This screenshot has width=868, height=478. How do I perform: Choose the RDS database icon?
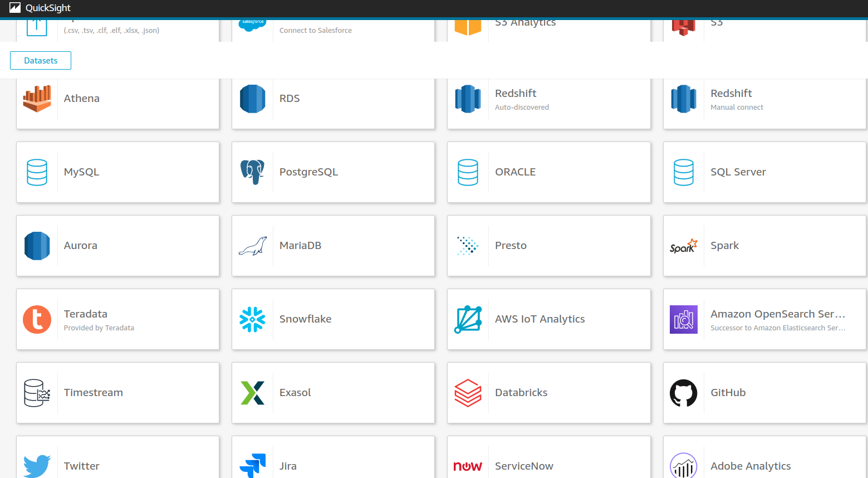click(x=253, y=99)
